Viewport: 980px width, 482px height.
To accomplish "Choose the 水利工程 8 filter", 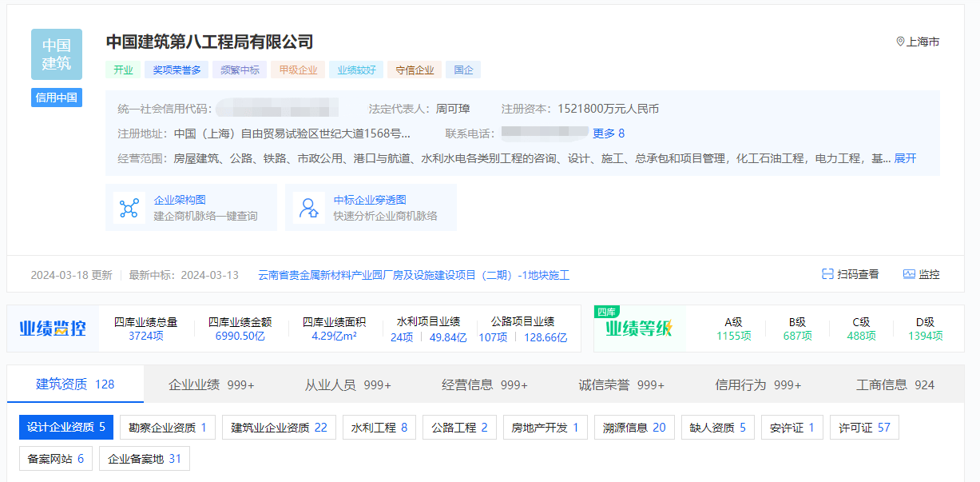I will pos(379,428).
